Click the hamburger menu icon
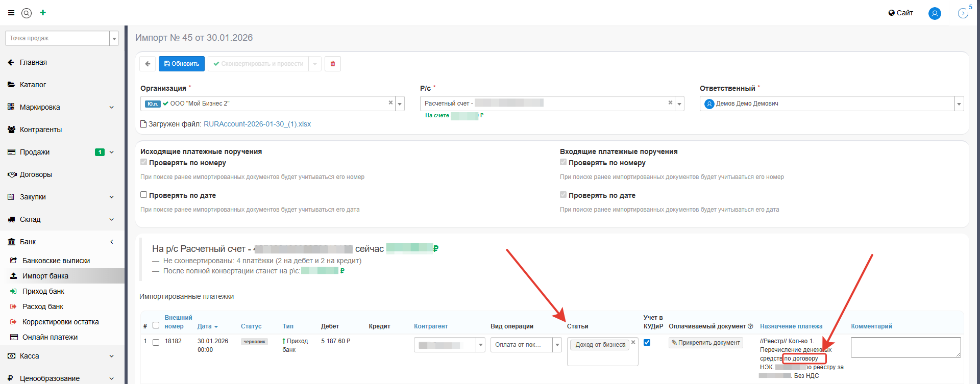This screenshot has height=384, width=980. pyautogui.click(x=11, y=13)
